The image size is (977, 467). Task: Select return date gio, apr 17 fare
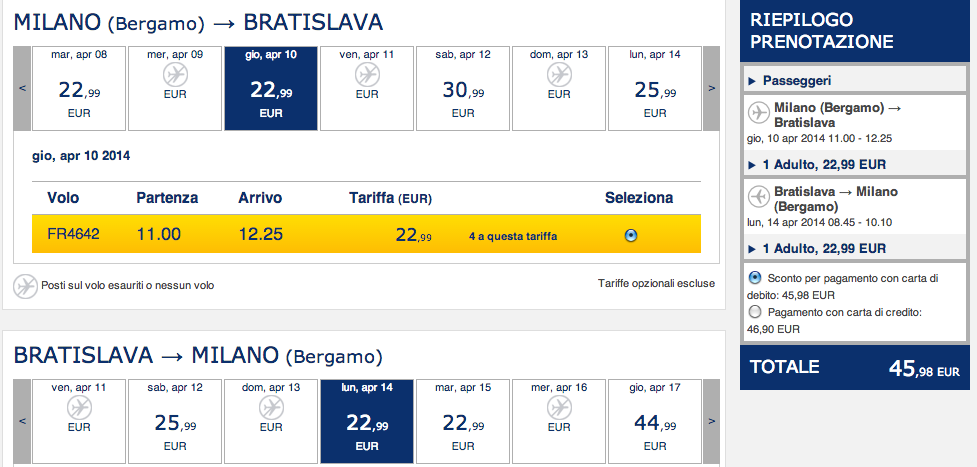[655, 420]
